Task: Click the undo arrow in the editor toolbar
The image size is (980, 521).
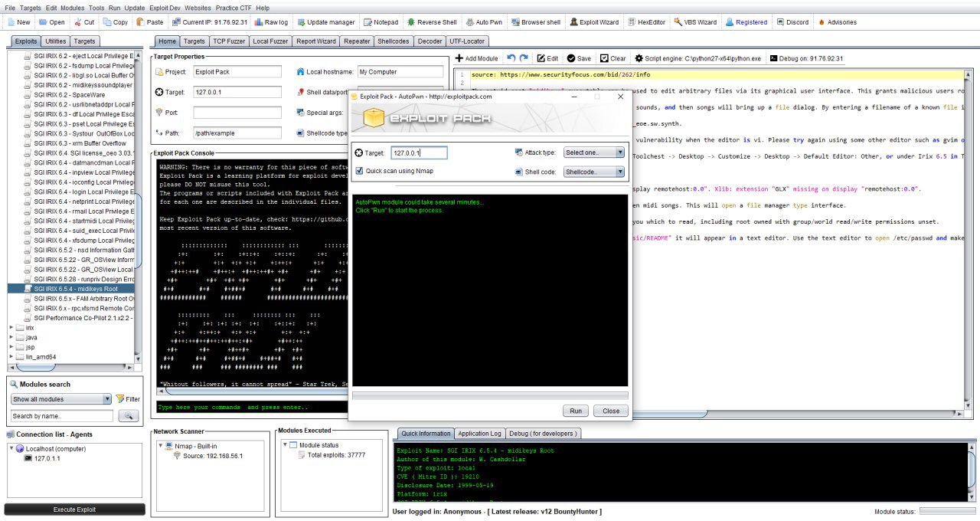Action: click(511, 58)
